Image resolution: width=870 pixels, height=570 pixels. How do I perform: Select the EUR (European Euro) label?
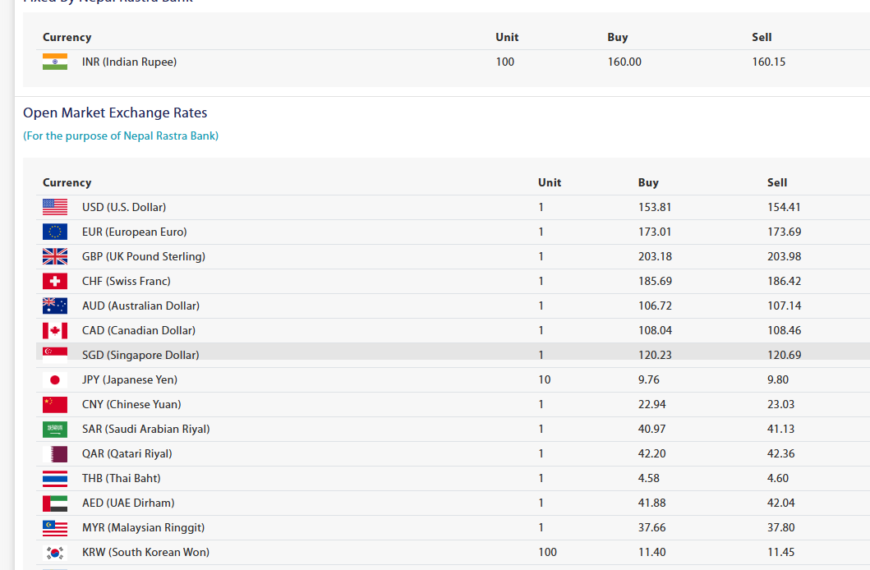[x=134, y=231]
